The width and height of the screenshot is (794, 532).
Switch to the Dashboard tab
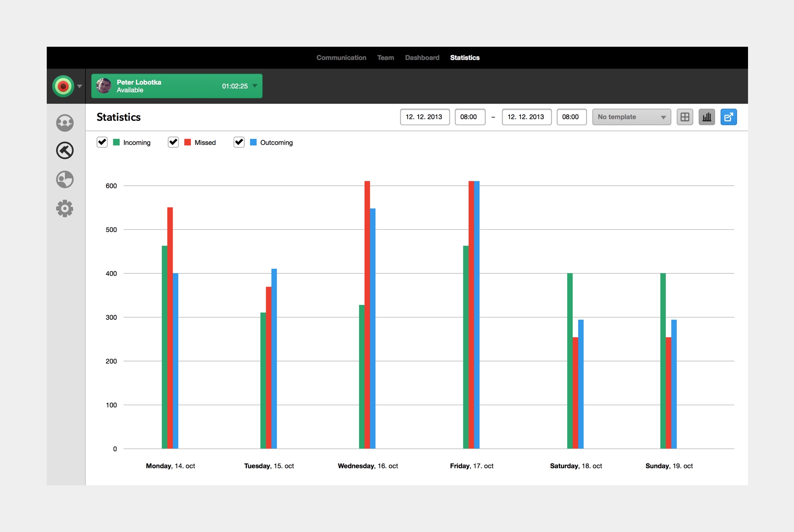coord(422,57)
